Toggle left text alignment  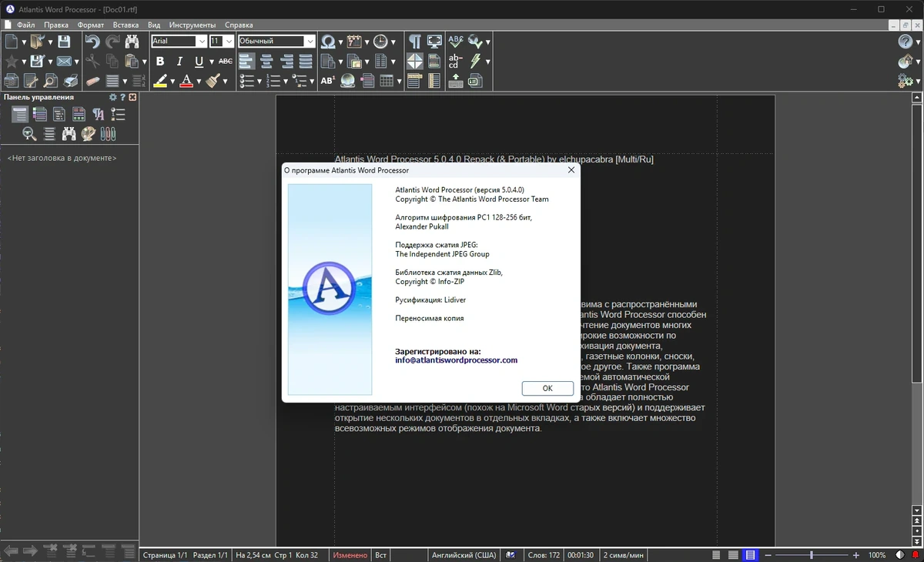tap(246, 61)
